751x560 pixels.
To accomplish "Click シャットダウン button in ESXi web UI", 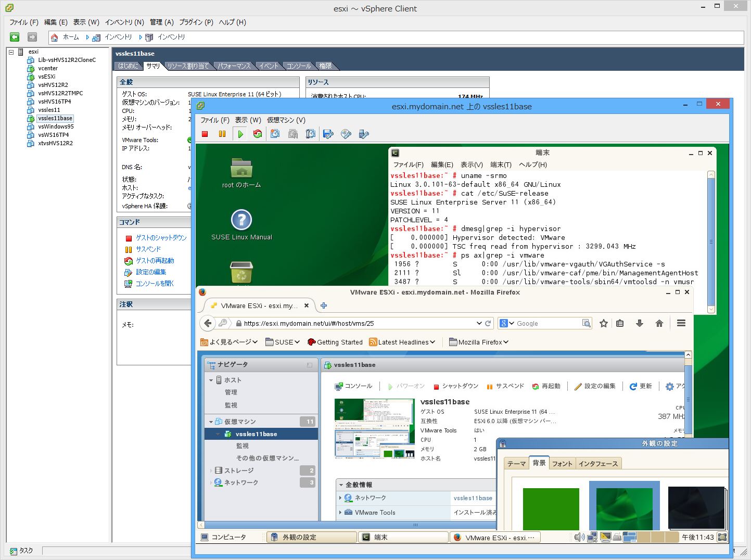I will (455, 386).
